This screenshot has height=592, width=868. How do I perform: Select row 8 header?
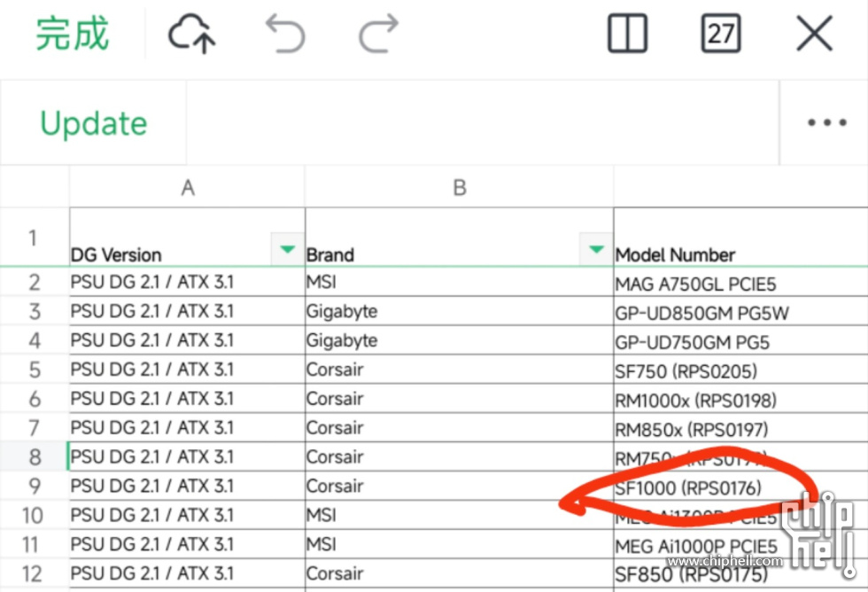[35, 457]
